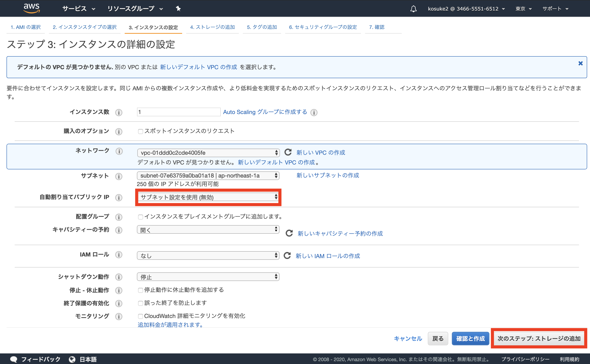Click 新しいデフォルト VPC の作成 in banner
Screen dimensions: 590x364
(198, 67)
